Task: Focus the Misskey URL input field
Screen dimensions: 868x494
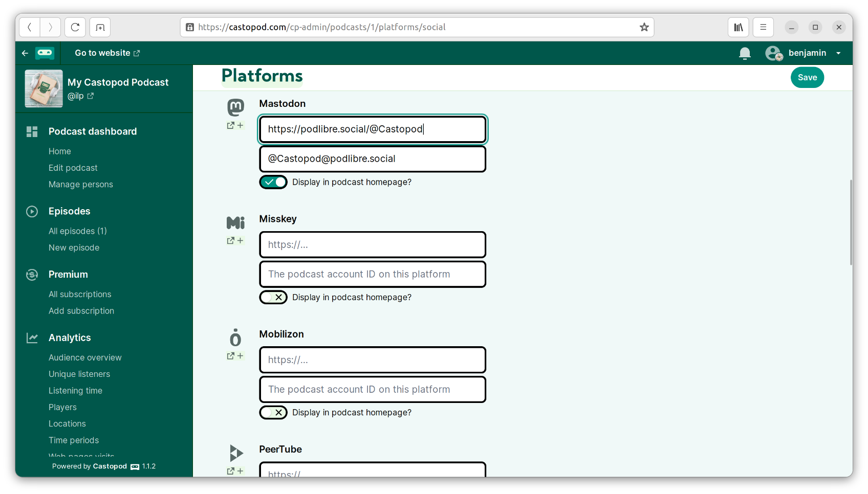Action: [373, 245]
